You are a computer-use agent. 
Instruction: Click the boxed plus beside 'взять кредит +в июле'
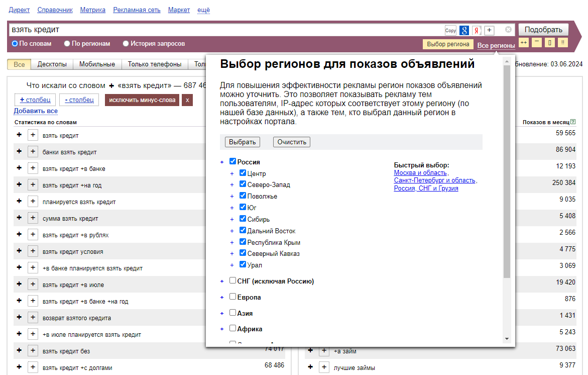coord(33,284)
